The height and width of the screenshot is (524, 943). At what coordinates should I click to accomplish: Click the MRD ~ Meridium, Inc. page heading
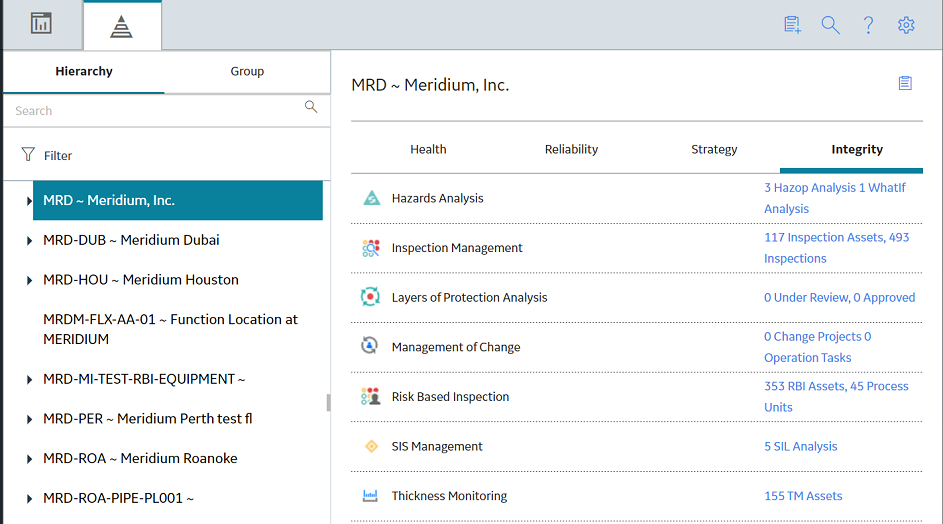tap(430, 85)
